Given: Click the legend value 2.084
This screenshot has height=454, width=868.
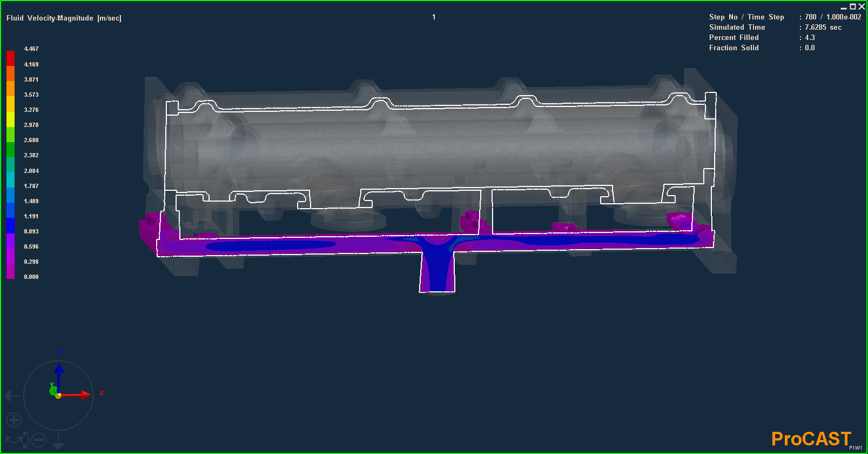Looking at the screenshot, I should click(x=31, y=171).
